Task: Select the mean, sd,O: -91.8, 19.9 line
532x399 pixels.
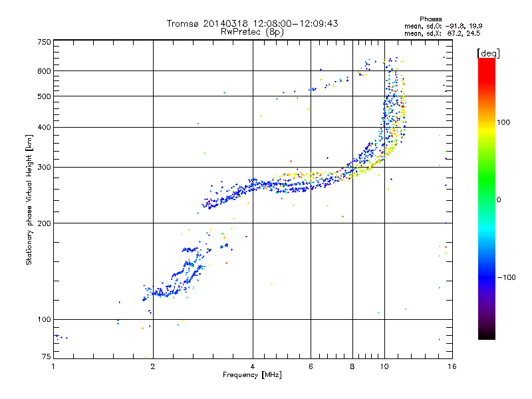Action: [x=443, y=26]
